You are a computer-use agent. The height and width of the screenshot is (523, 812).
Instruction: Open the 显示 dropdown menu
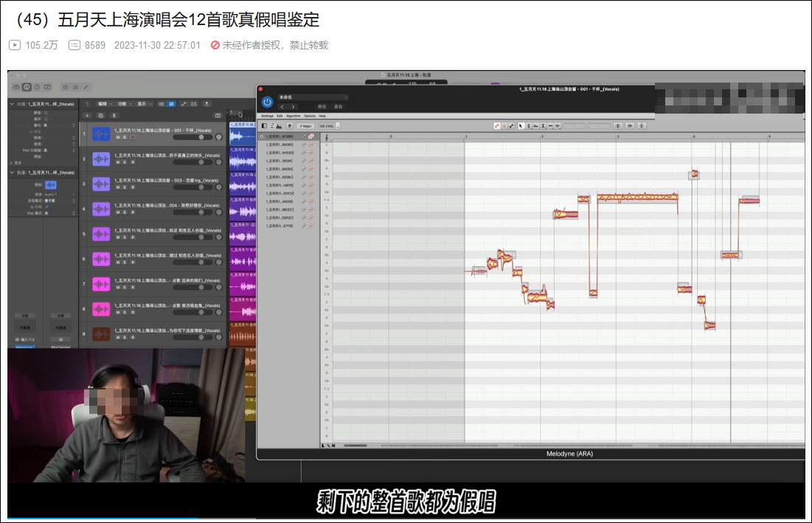coord(142,104)
